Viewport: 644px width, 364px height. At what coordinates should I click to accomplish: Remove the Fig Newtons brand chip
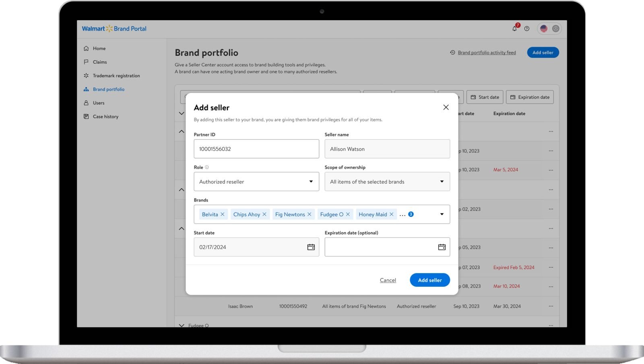pyautogui.click(x=310, y=214)
